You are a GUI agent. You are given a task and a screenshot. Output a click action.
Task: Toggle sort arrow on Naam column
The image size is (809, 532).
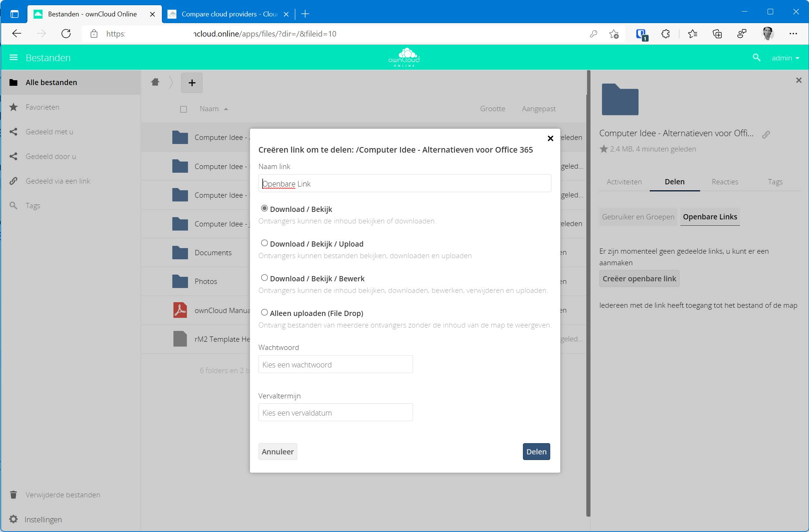pos(226,109)
